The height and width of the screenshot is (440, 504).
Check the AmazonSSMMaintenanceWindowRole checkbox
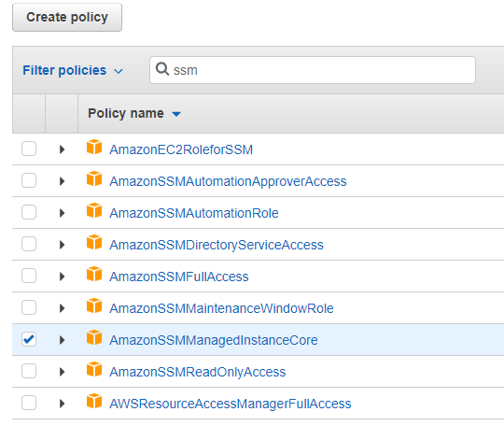[29, 307]
